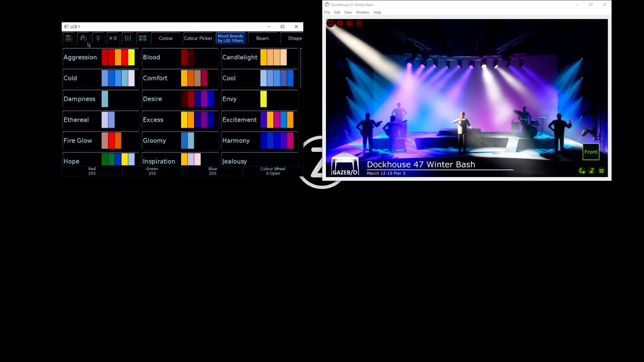Click the Green 255 encoder value

152,171
